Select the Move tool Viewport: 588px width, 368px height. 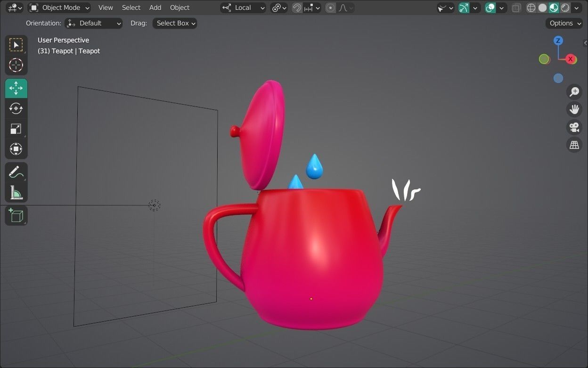(x=16, y=88)
